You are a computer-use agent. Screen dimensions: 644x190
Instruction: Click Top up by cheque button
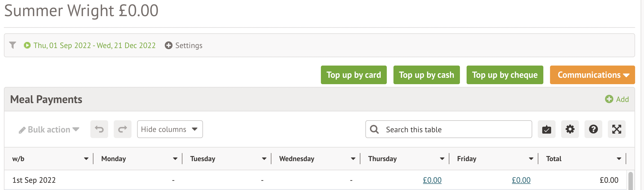click(505, 75)
